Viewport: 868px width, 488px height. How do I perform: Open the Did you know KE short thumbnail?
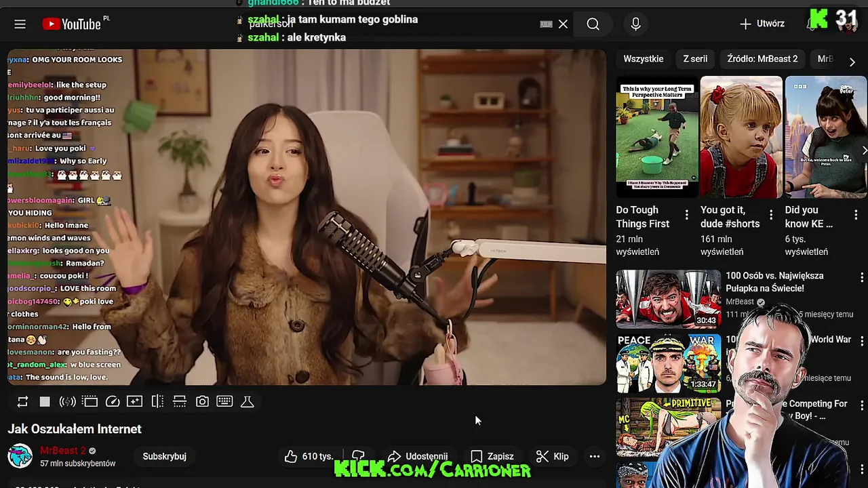[x=826, y=137]
